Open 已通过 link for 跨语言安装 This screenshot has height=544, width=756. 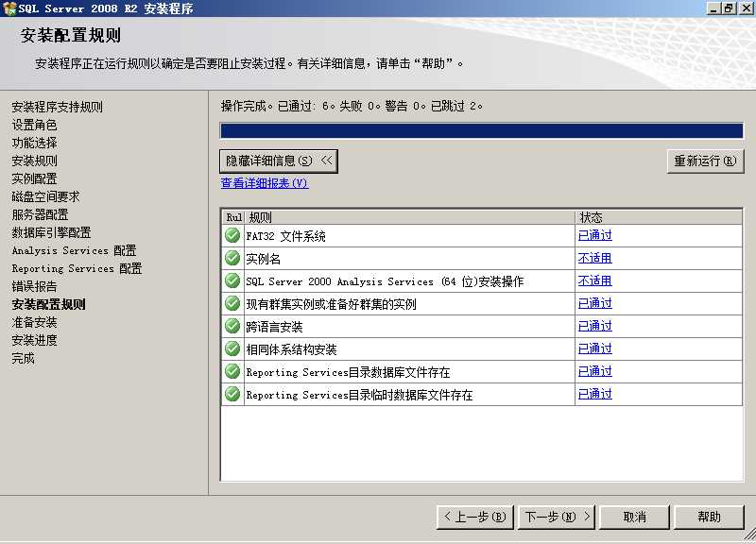coord(595,326)
